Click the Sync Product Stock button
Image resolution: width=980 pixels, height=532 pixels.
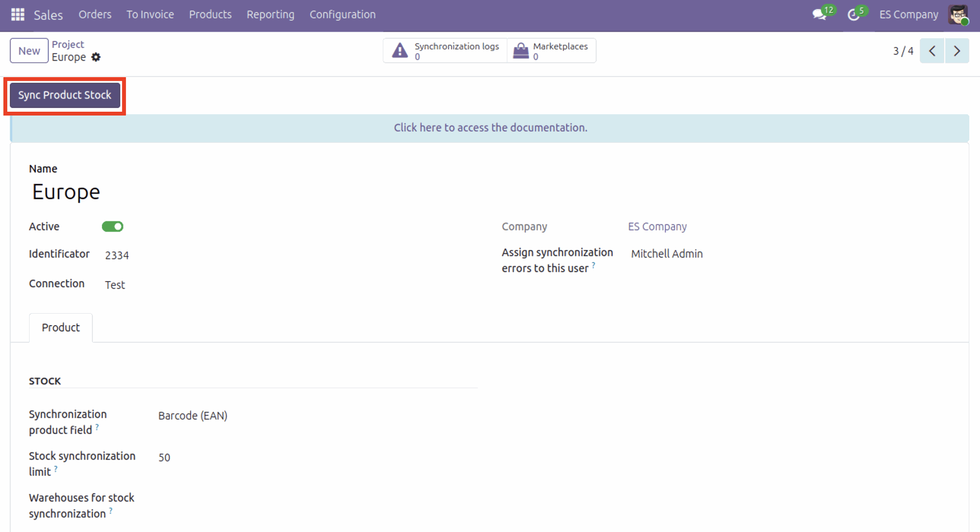pos(65,95)
